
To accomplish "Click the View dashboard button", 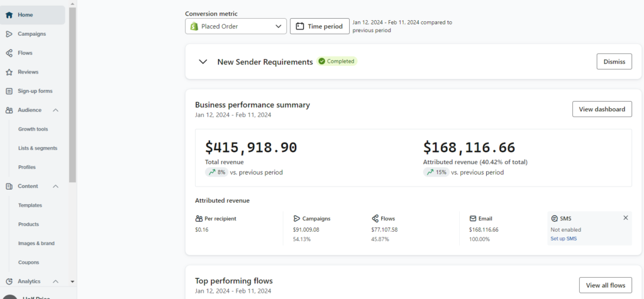I will (602, 109).
